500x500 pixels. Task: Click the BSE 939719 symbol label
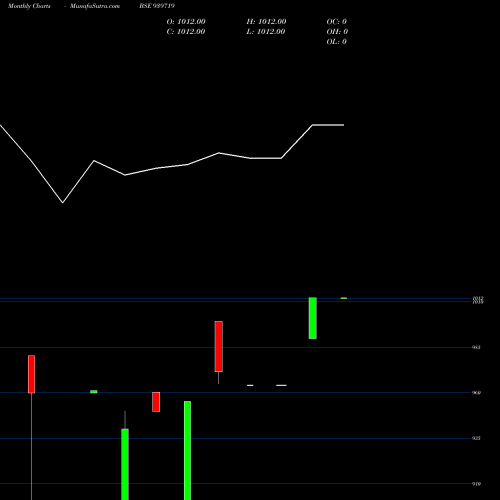tap(157, 6)
